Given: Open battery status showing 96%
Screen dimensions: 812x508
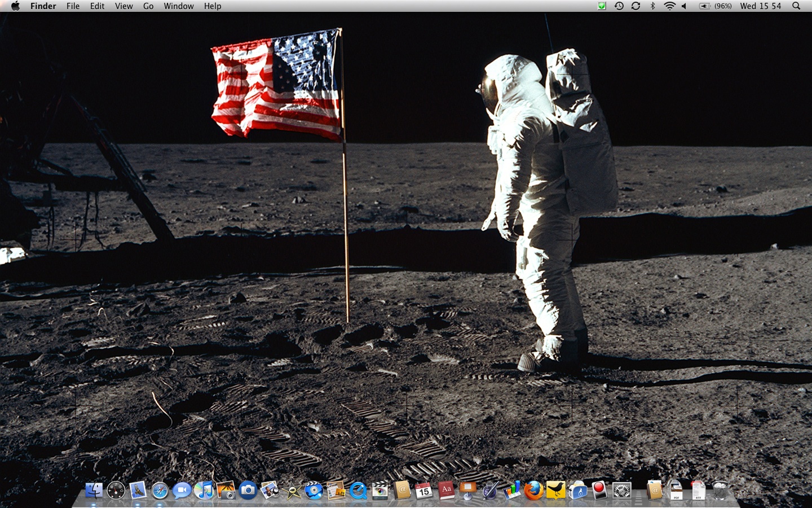Looking at the screenshot, I should 716,6.
